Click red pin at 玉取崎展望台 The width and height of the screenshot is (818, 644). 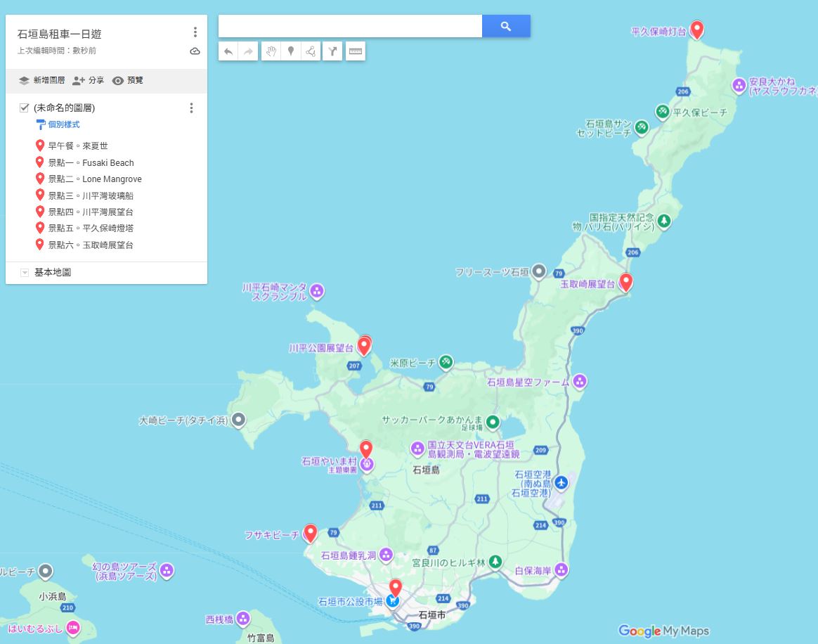[625, 282]
